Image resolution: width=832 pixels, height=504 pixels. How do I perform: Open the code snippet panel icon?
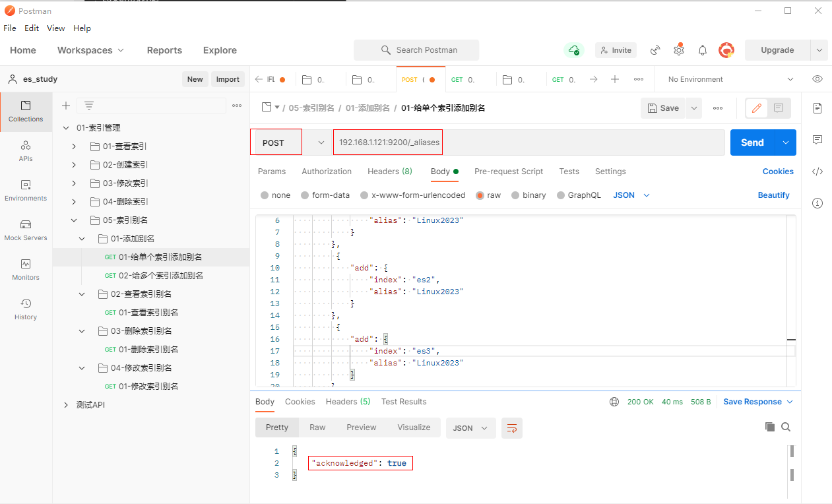tap(817, 172)
